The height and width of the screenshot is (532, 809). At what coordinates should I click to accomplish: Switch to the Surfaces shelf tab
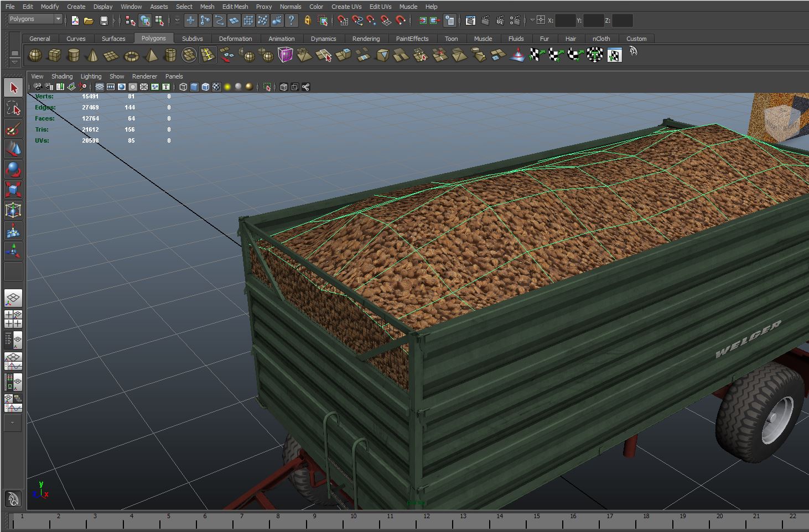[113, 39]
